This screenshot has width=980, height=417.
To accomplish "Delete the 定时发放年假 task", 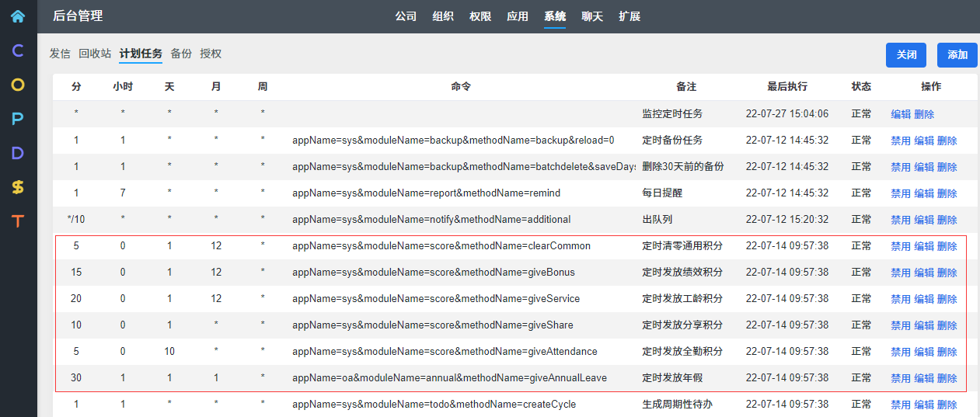I will pos(947,378).
